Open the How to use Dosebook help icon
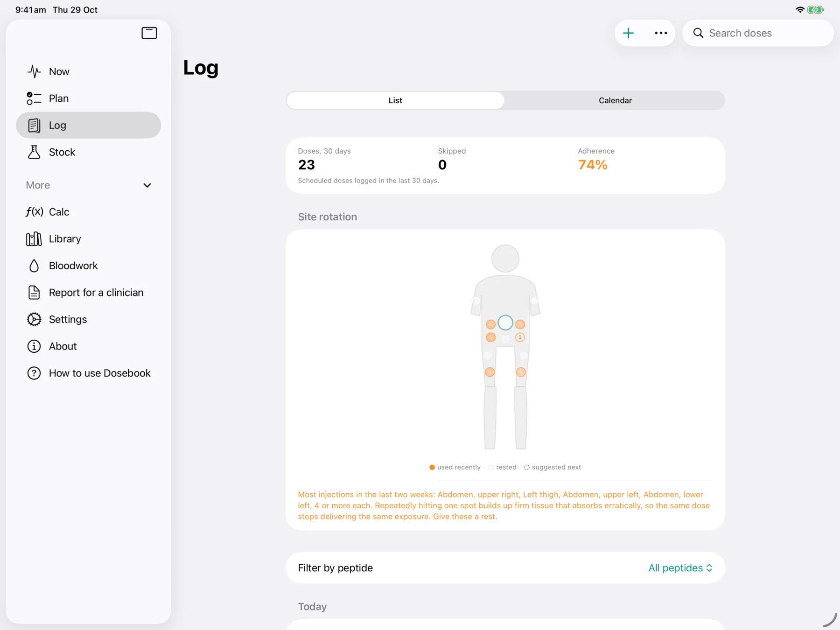The width and height of the screenshot is (840, 630). tap(34, 373)
